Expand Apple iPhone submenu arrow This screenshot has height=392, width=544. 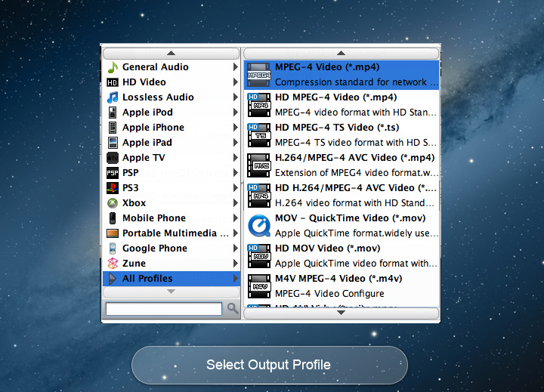point(236,128)
